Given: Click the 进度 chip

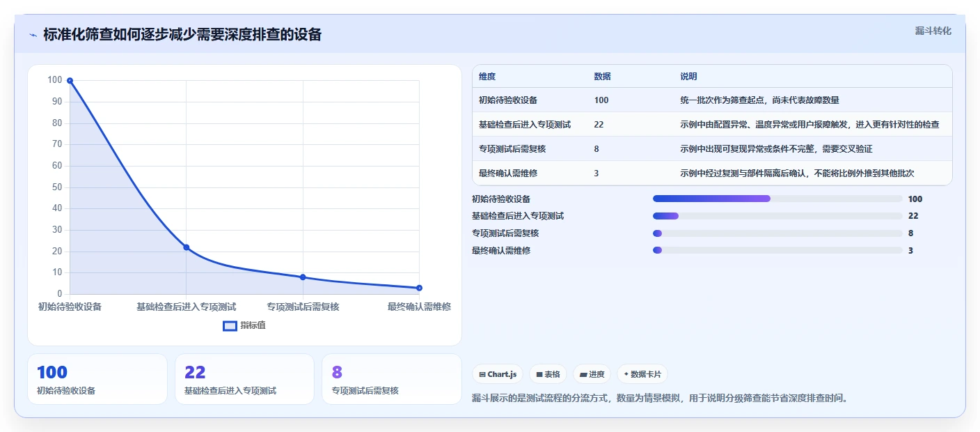Looking at the screenshot, I should click(592, 374).
